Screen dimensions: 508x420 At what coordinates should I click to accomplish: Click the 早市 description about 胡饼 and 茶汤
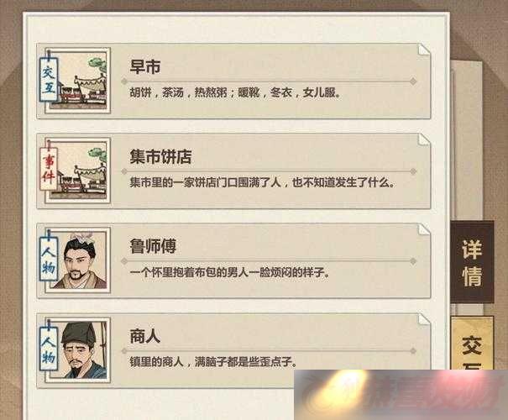coord(235,93)
